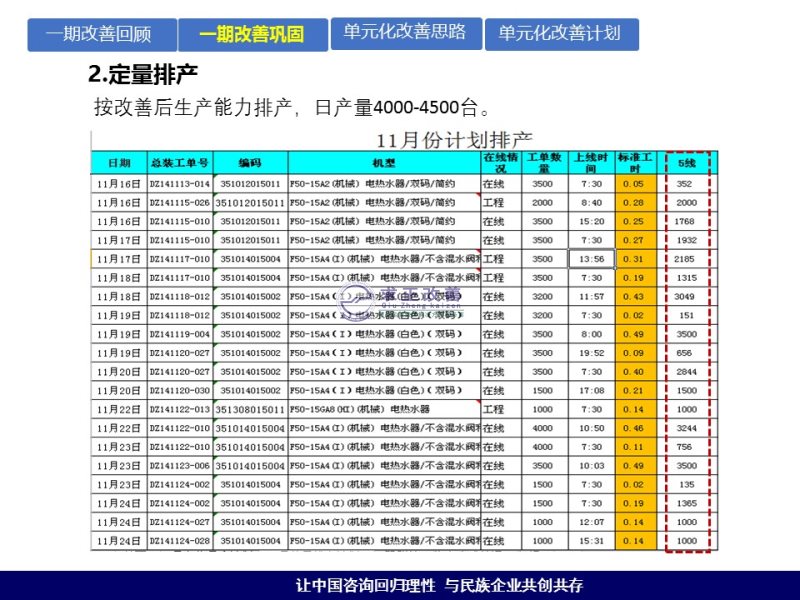
Task: Click the 2.定量排产 heading
Action: click(143, 74)
